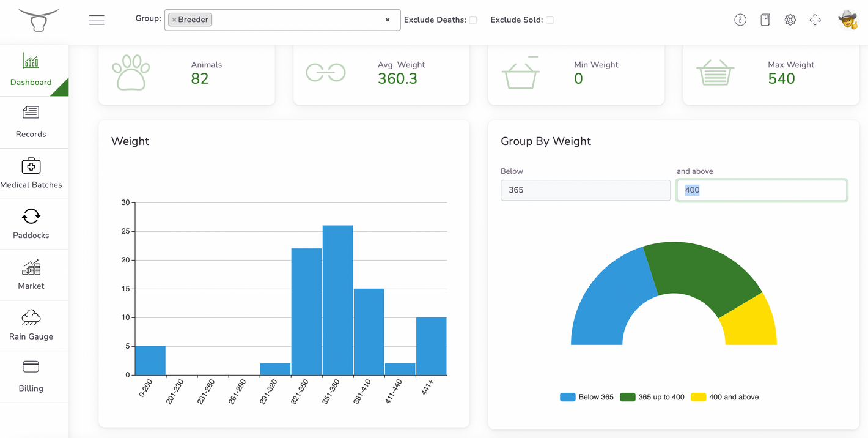
Task: Toggle the Below 365 legend series
Action: pyautogui.click(x=587, y=397)
